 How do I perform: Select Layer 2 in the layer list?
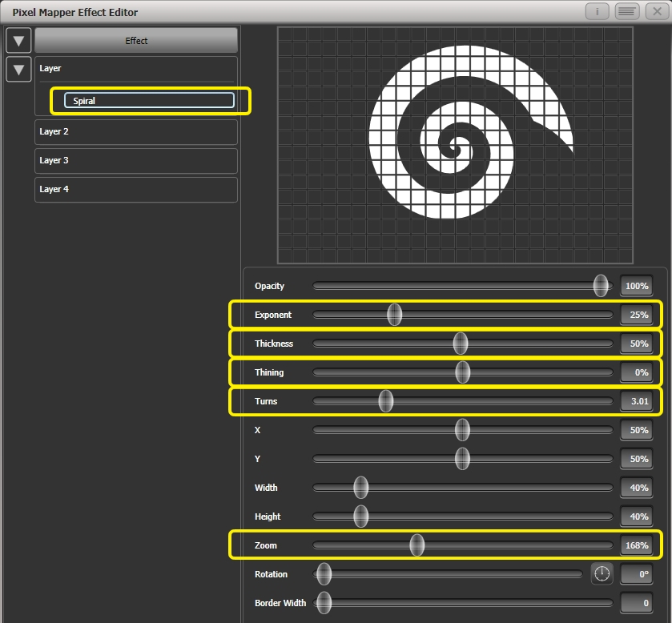[135, 131]
